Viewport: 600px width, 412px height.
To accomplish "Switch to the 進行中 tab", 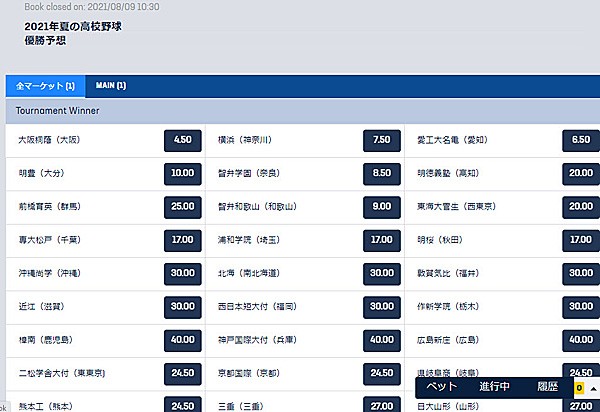I will coord(494,386).
